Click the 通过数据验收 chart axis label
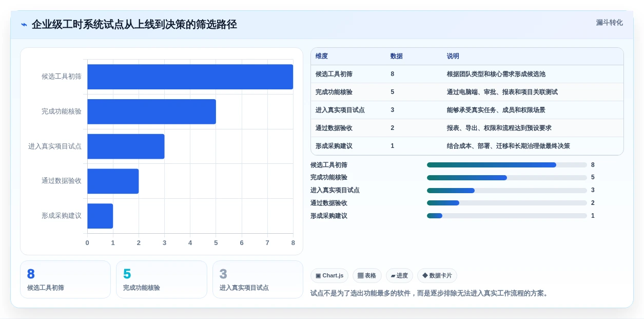Viewport: 644px width, 319px height. pos(62,181)
